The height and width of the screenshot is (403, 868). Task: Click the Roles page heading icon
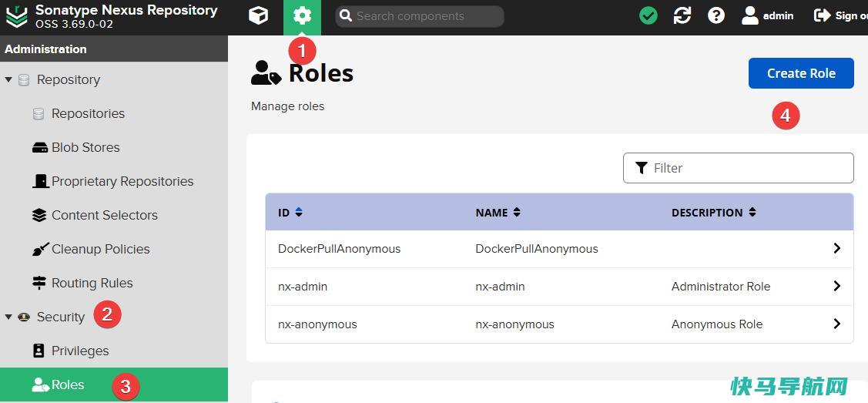coord(266,73)
